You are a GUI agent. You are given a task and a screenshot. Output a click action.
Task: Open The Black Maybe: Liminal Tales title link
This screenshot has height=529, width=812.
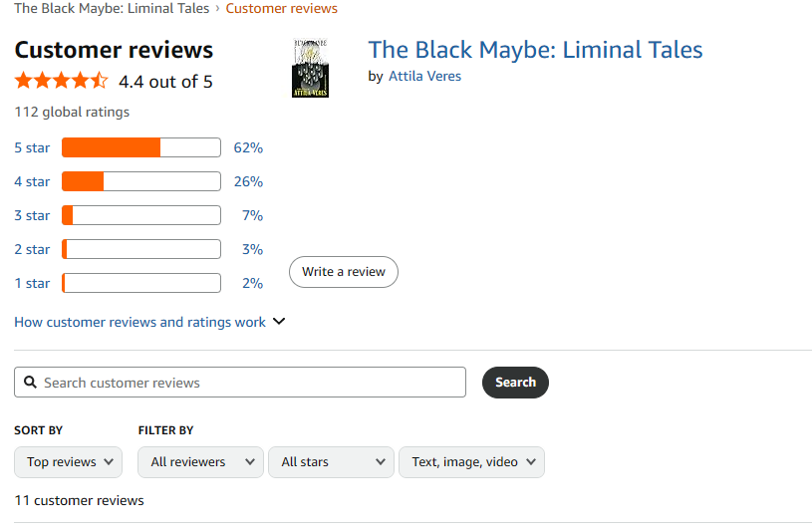pyautogui.click(x=535, y=50)
